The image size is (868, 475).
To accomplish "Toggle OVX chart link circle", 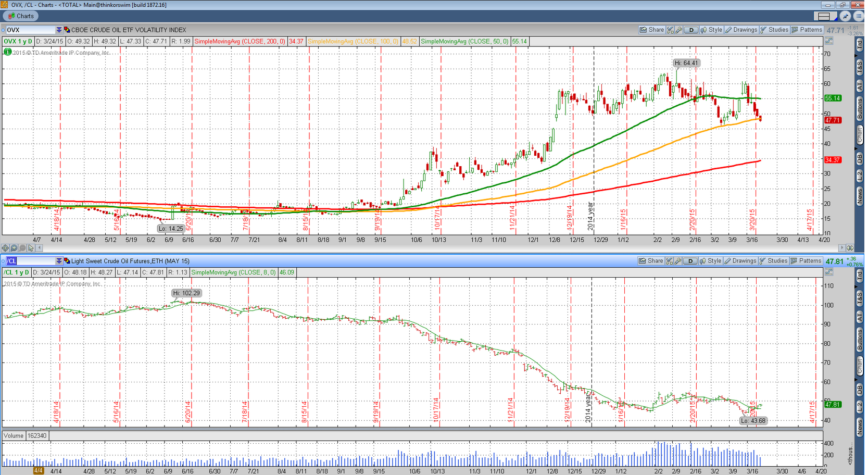I will [x=3, y=30].
